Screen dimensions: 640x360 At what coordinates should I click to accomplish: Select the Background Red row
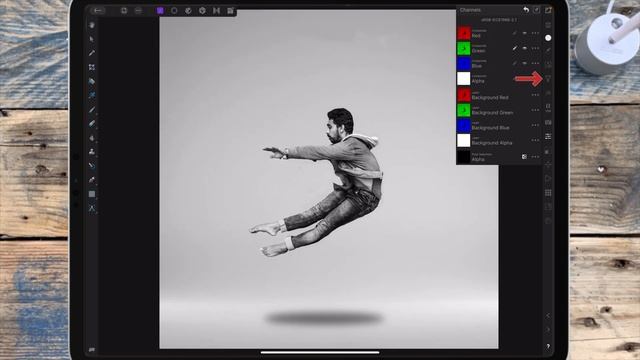click(499, 95)
